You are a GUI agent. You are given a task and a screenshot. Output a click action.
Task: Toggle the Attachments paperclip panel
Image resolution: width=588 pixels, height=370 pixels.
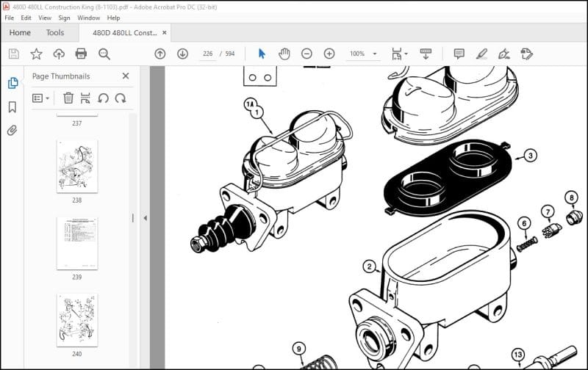point(12,131)
